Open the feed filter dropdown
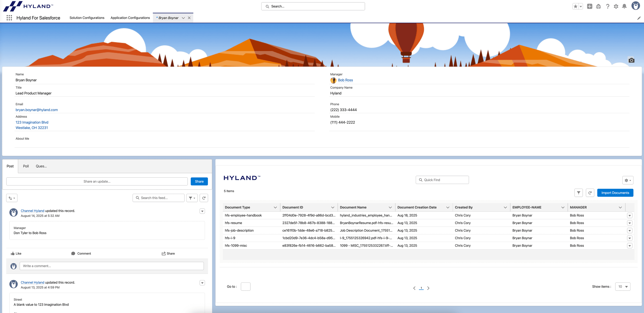The height and width of the screenshot is (313, 644). 192,198
